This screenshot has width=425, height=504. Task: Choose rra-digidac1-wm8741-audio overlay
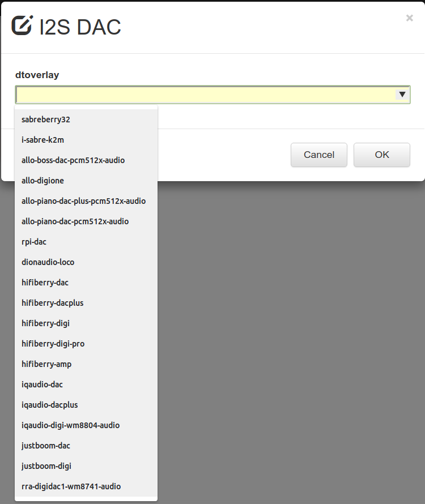point(86,486)
